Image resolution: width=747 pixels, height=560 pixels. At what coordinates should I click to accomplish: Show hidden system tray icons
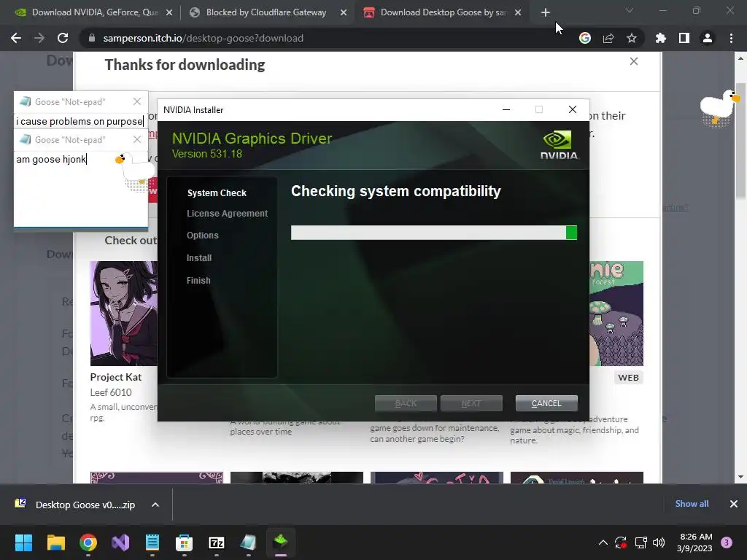tap(603, 542)
